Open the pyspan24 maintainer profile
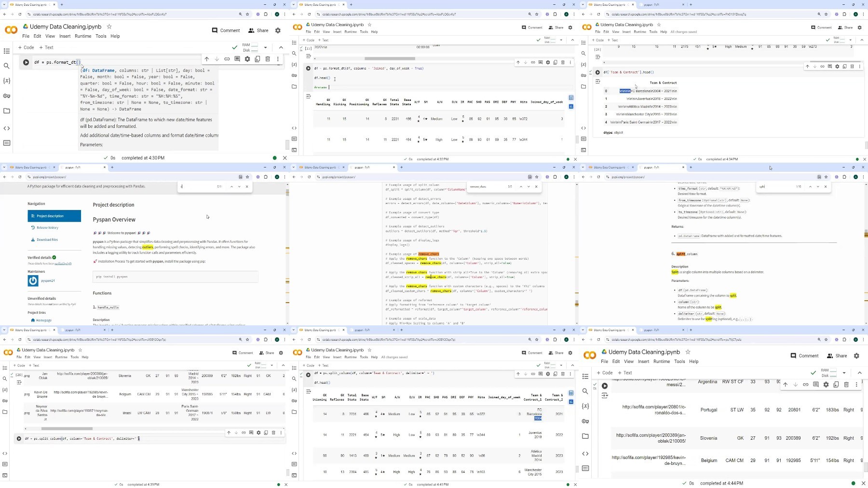 (48, 280)
